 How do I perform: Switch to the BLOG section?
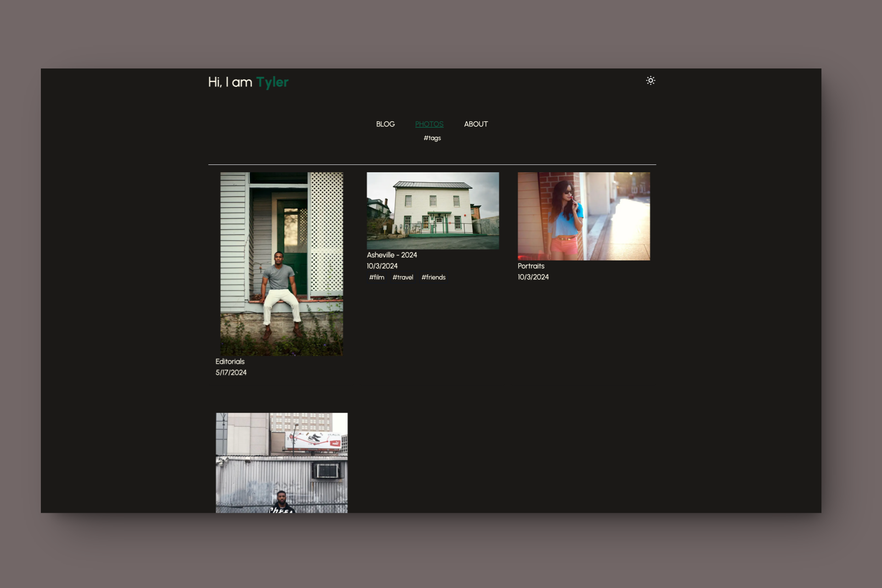(385, 124)
